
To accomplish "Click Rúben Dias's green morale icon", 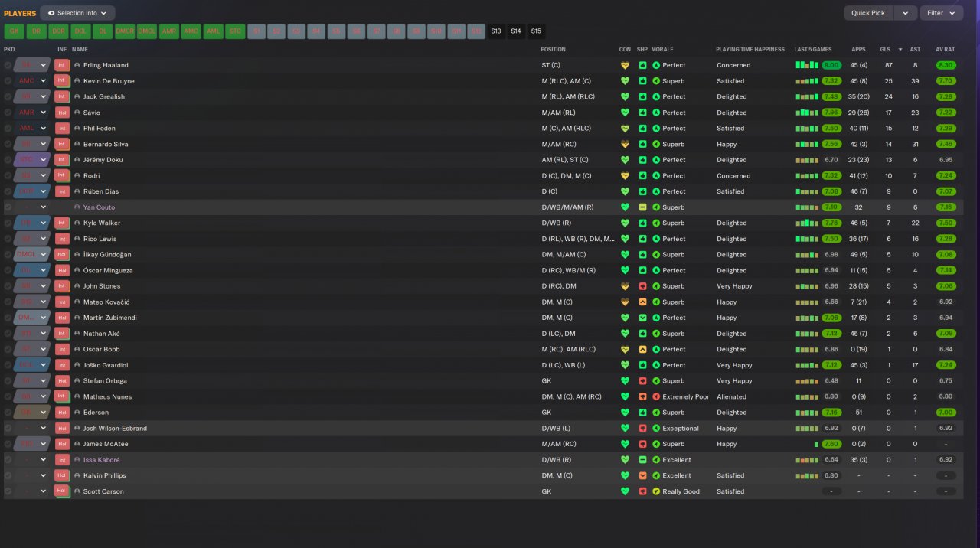I will (x=656, y=191).
